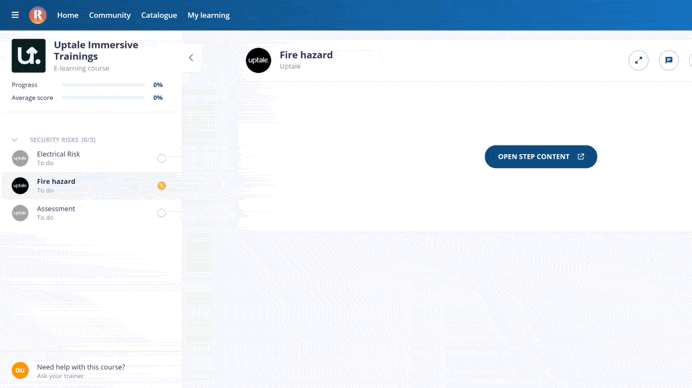692x388 pixels.
Task: Click Ask your trainer text
Action: click(x=60, y=376)
